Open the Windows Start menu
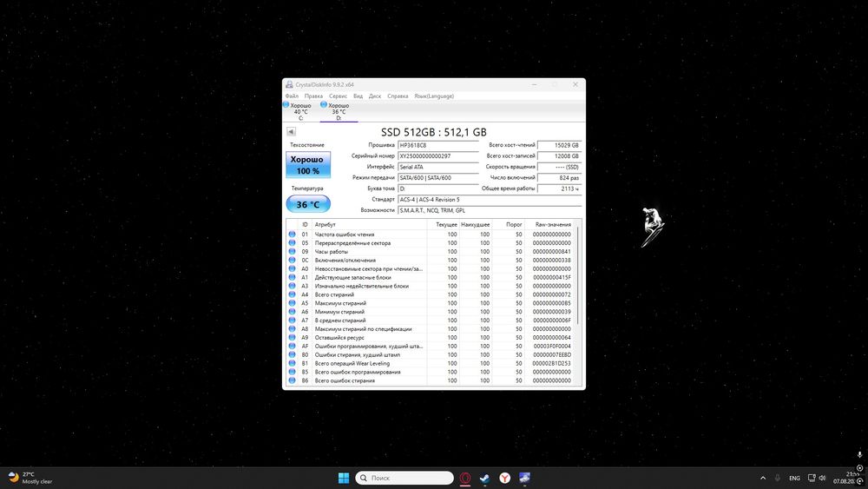868x489 pixels. (x=344, y=478)
